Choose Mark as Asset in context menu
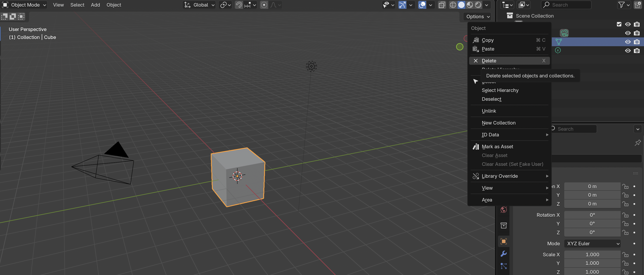This screenshot has width=644, height=275. [x=509, y=147]
